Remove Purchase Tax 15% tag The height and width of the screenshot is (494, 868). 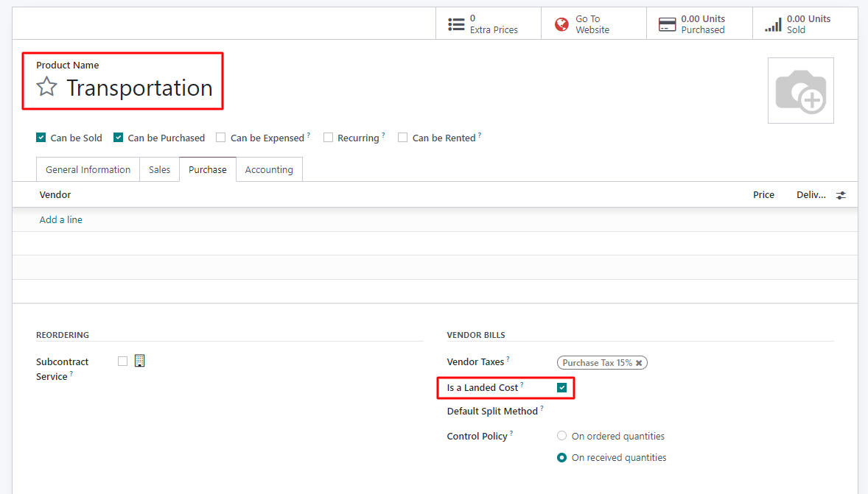(639, 363)
